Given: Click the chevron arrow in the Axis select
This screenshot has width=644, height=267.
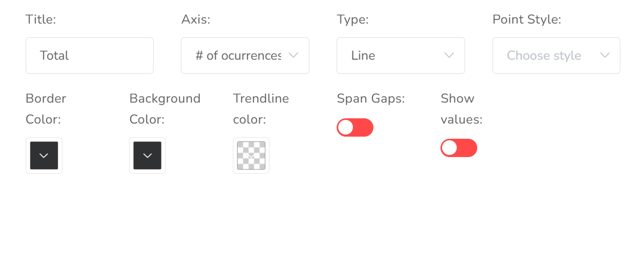Looking at the screenshot, I should coord(294,55).
